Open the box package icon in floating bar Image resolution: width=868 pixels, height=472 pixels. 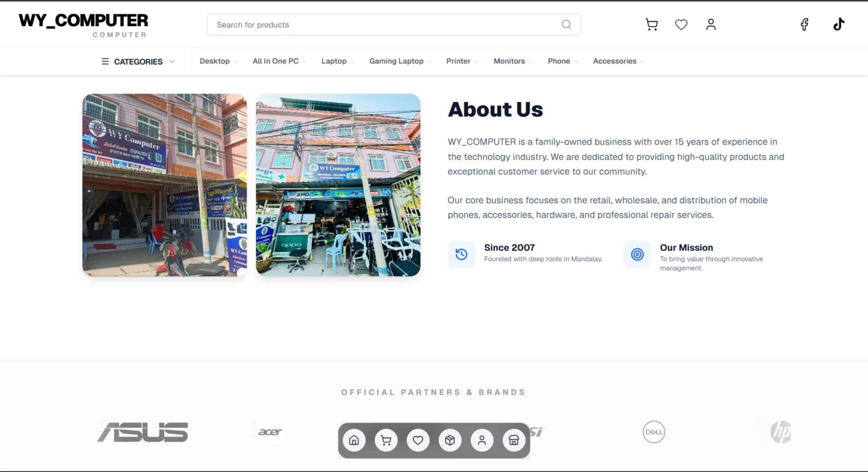[450, 440]
